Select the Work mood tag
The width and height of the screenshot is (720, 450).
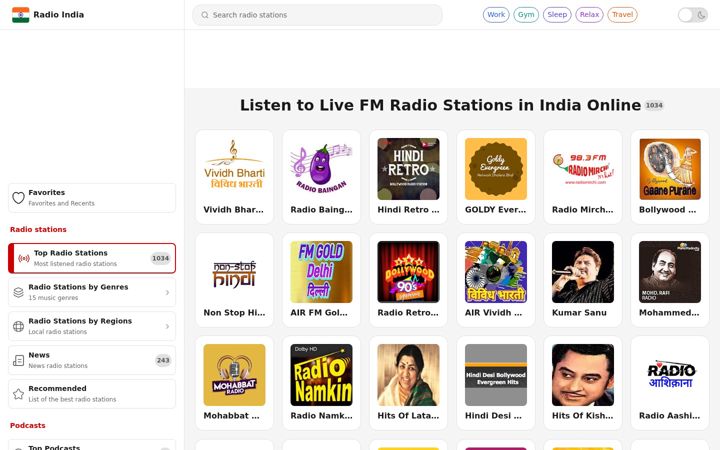point(496,15)
